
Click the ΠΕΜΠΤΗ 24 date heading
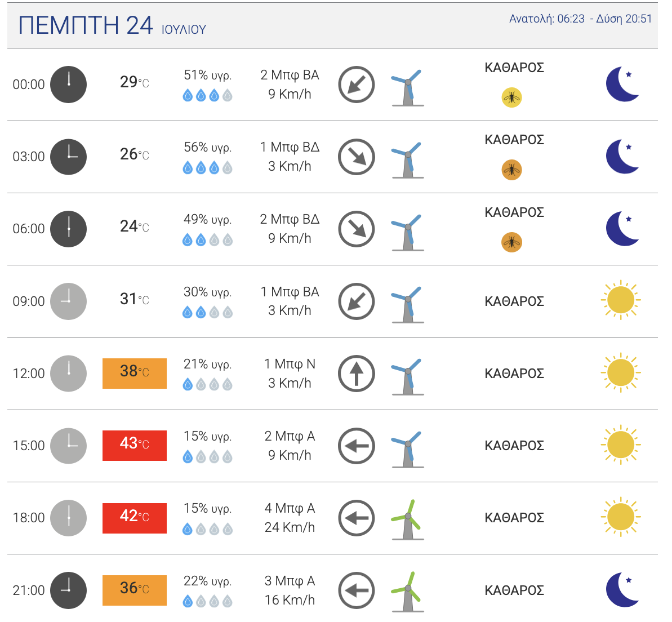(x=86, y=26)
